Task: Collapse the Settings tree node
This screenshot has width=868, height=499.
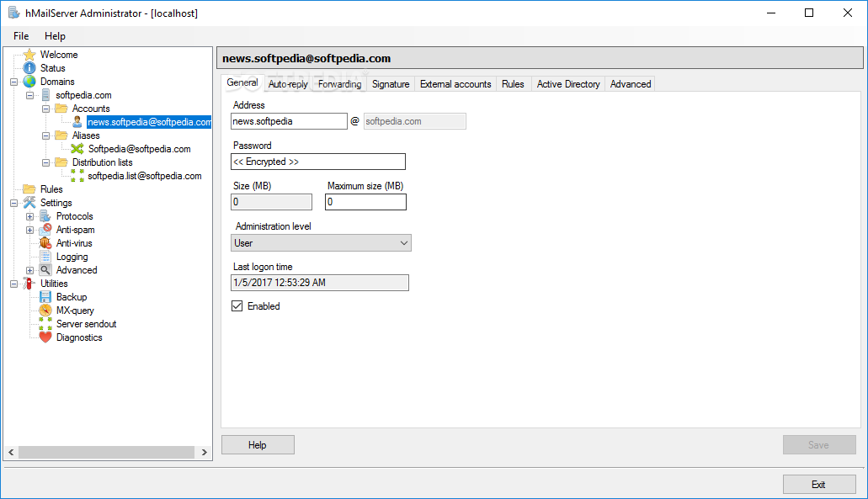Action: 13,203
